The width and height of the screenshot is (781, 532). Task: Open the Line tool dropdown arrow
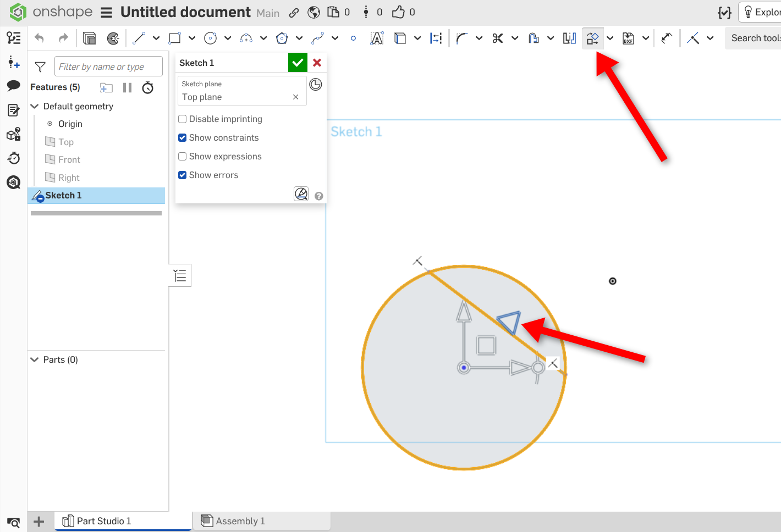pos(156,38)
